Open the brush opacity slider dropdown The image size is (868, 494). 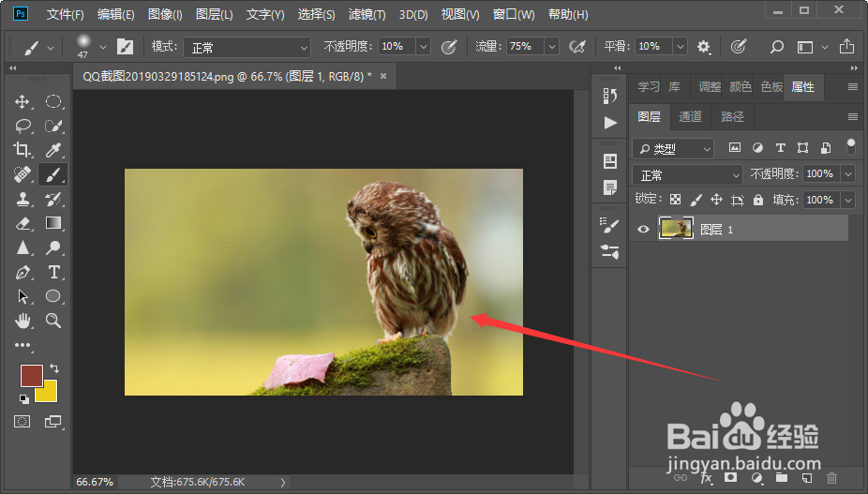[x=424, y=47]
